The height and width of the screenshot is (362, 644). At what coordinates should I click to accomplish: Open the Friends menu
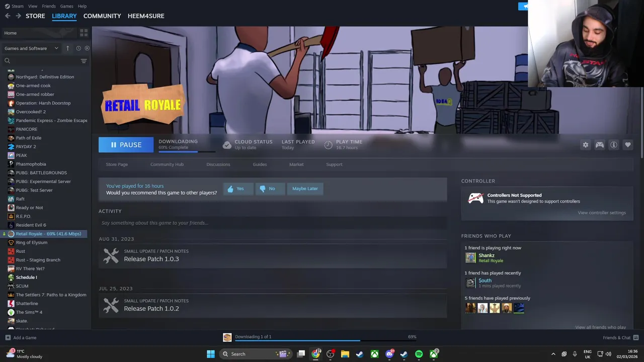point(49,6)
